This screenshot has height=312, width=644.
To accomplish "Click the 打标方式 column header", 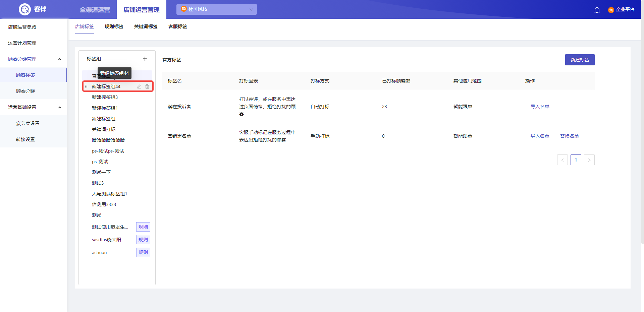I will (x=320, y=81).
